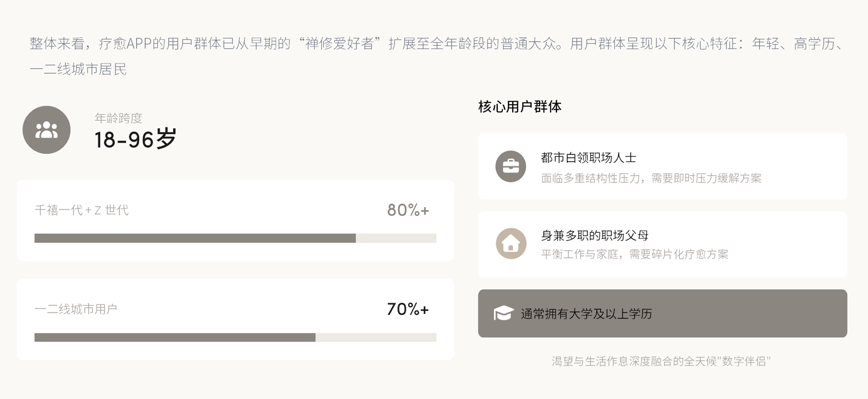This screenshot has height=399, width=868.
Task: Click the 身兼多职的职场父母 card title
Action: tap(594, 235)
